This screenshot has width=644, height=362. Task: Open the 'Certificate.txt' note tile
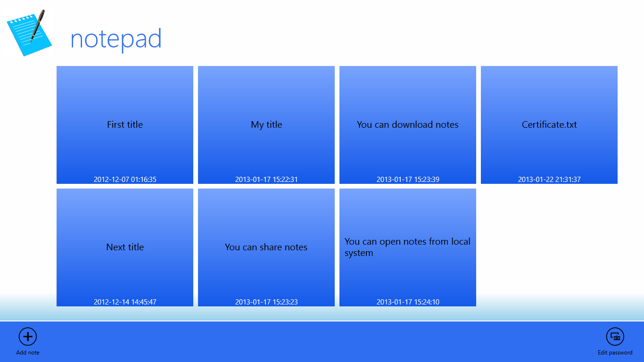549,125
